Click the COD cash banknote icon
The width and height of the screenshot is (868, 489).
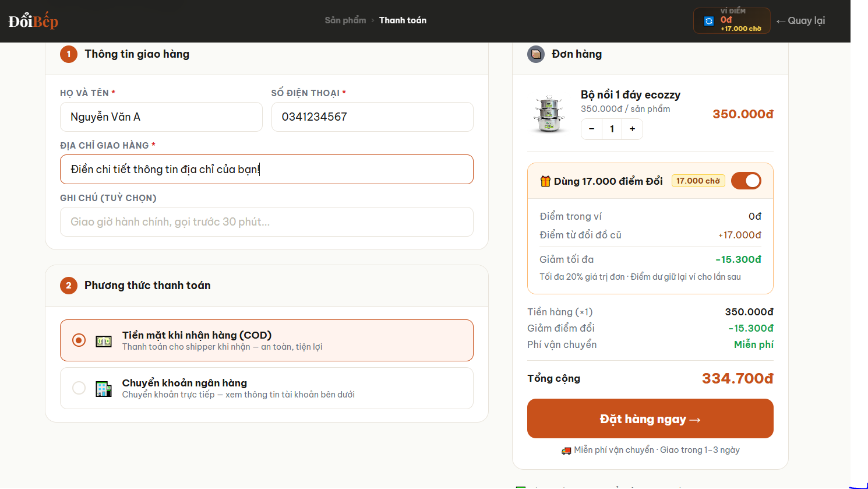point(104,341)
